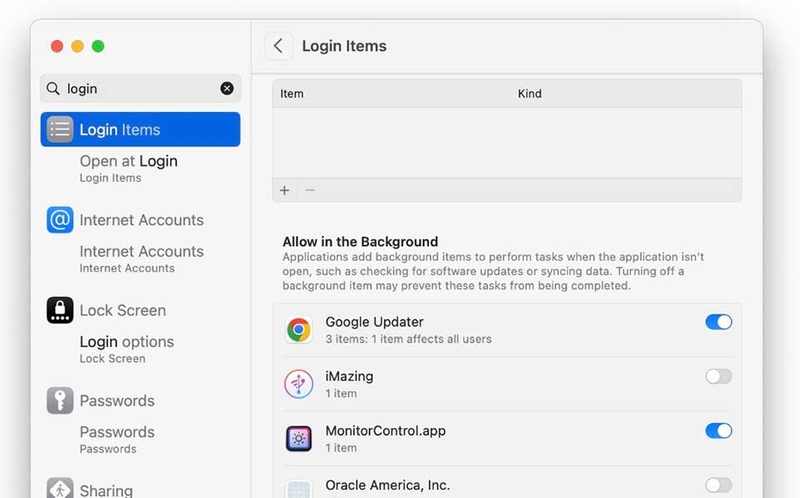
Task: Click the iMazing app icon
Action: 298,384
